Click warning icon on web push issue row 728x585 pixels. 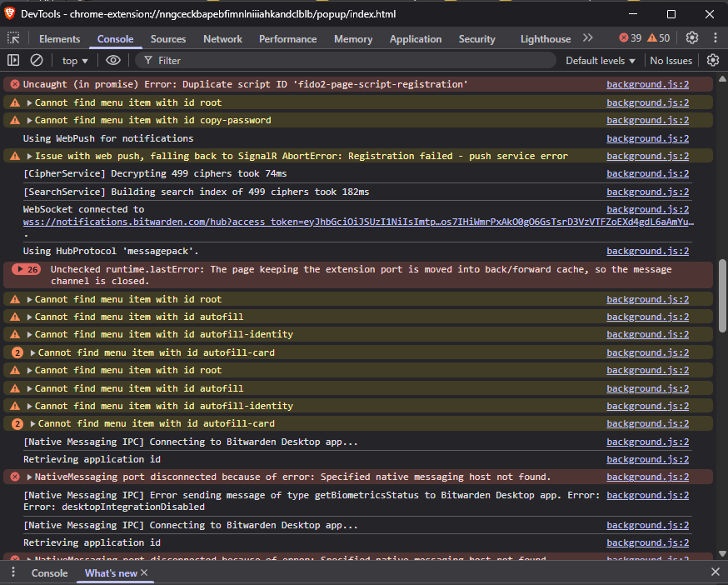[15, 156]
